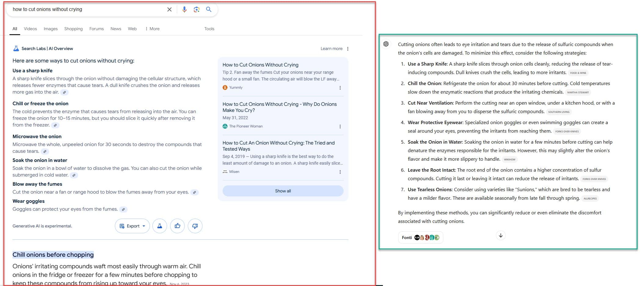The height and width of the screenshot is (286, 644).
Task: Open the Tools options
Action: click(x=209, y=29)
